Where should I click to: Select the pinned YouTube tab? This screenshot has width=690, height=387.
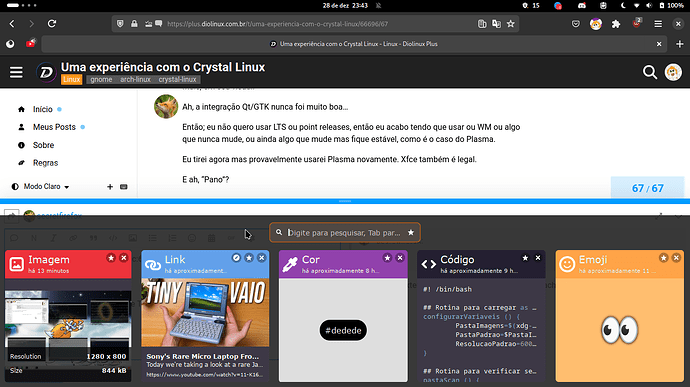click(x=30, y=44)
